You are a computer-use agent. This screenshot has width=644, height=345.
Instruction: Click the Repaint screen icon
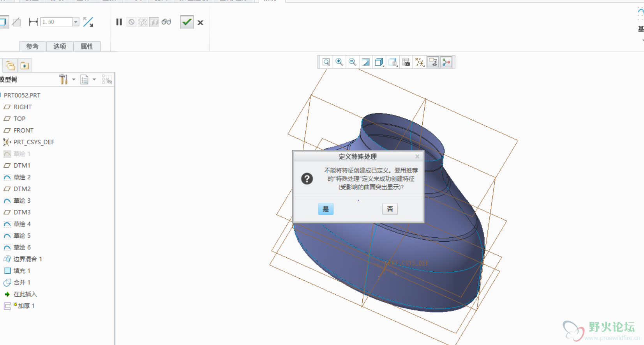coord(366,62)
